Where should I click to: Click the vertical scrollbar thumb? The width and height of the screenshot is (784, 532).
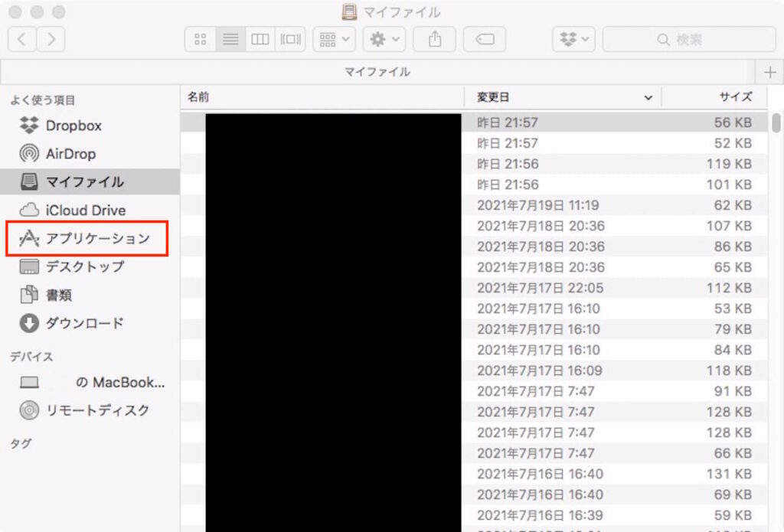776,122
